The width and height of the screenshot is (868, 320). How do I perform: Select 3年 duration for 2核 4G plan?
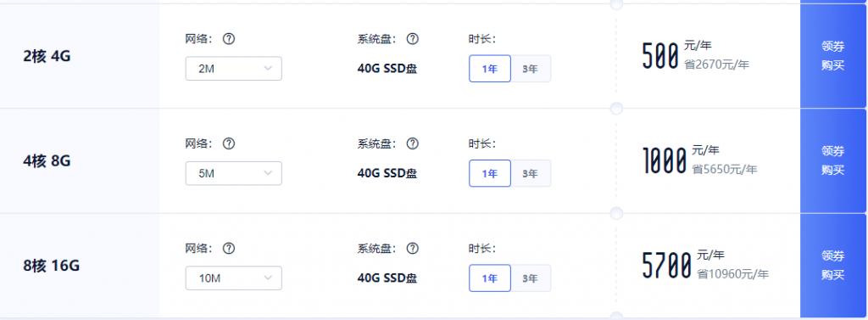[x=531, y=69]
